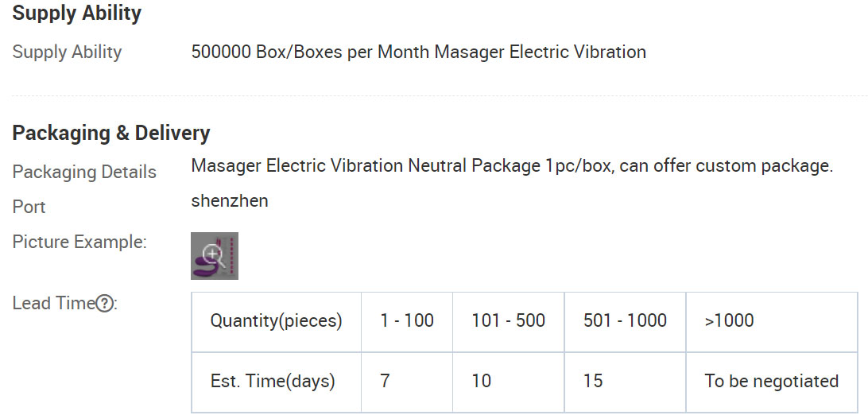
Task: Click the 7 days estimated time cell
Action: point(407,382)
